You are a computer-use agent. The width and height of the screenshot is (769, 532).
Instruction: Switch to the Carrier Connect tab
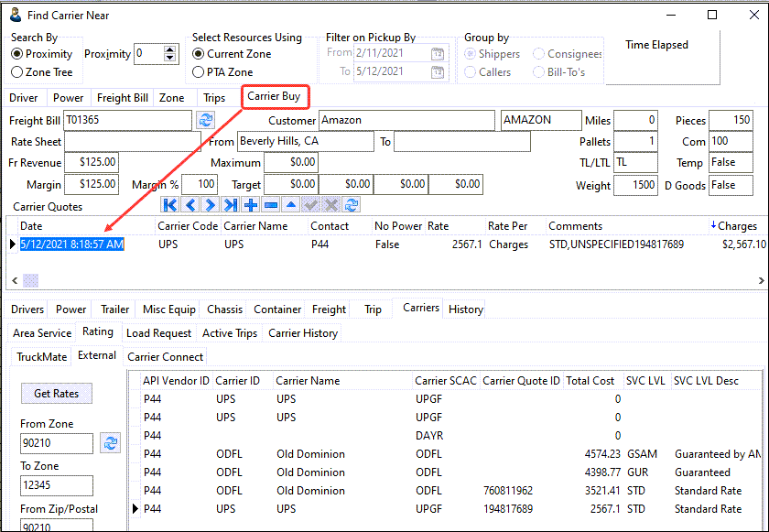click(x=165, y=357)
